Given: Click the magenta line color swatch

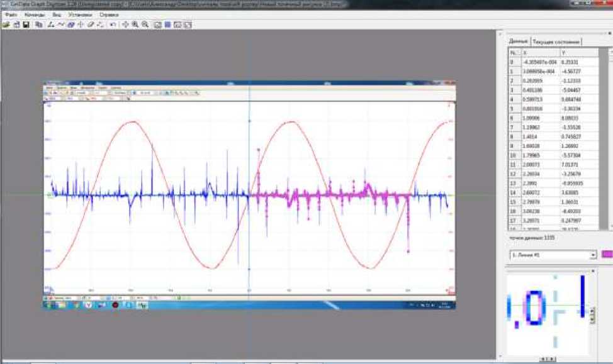Looking at the screenshot, I should click(607, 255).
